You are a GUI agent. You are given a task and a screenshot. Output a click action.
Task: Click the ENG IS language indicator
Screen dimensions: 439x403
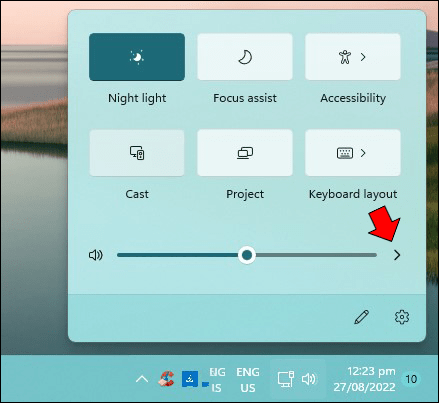click(x=217, y=380)
